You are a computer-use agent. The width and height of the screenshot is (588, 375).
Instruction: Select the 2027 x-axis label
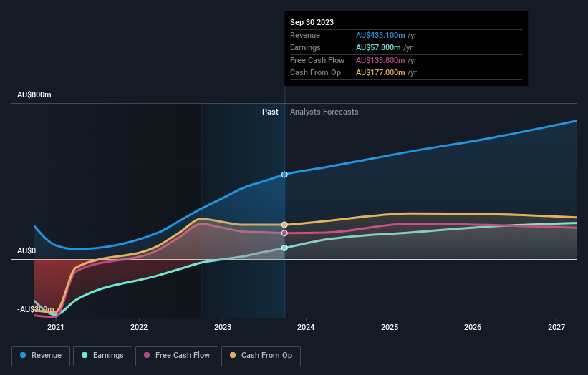point(556,327)
